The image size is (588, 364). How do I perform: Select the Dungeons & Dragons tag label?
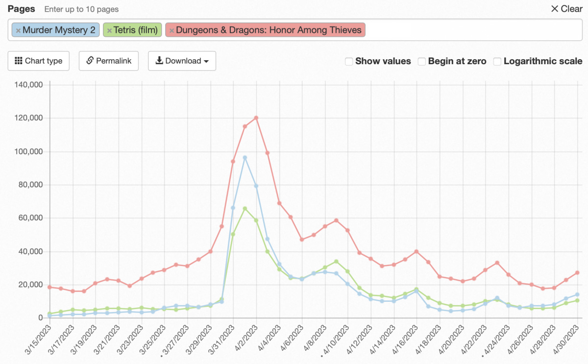point(269,30)
